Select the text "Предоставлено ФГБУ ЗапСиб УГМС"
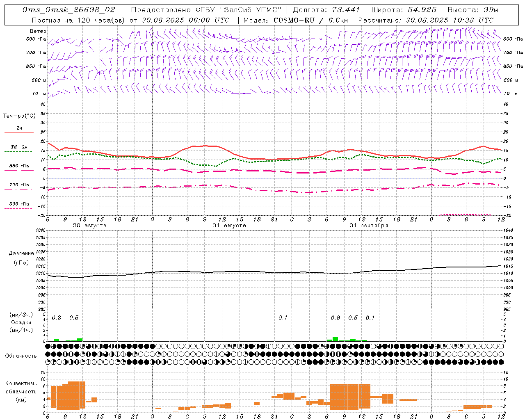This screenshot has height=420, width=525. pyautogui.click(x=206, y=10)
